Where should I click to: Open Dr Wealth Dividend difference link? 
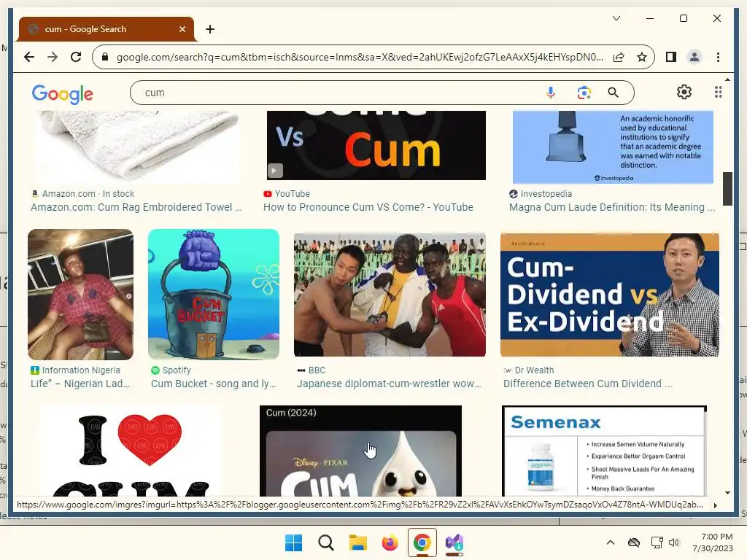click(x=588, y=384)
